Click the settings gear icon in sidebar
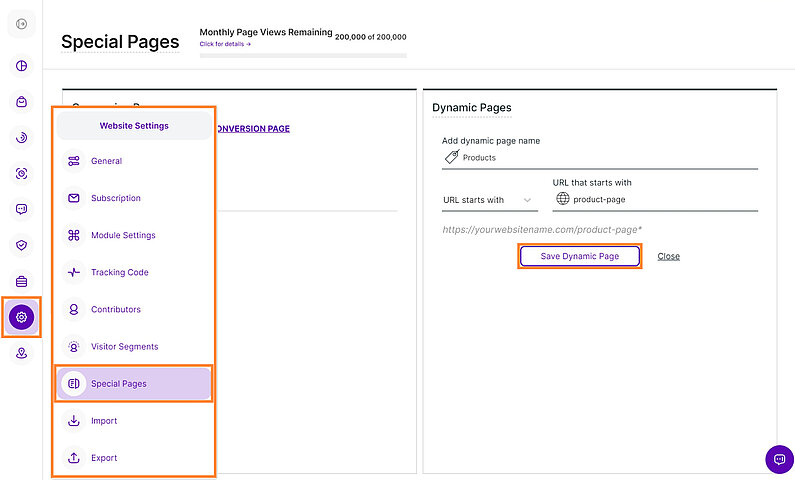Image resolution: width=795 pixels, height=480 pixels. click(21, 317)
